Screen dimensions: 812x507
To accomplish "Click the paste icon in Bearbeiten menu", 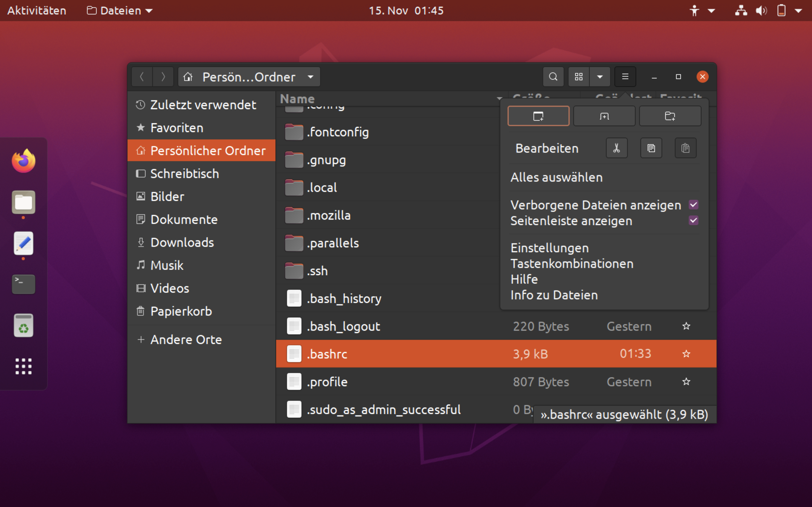I will click(685, 148).
